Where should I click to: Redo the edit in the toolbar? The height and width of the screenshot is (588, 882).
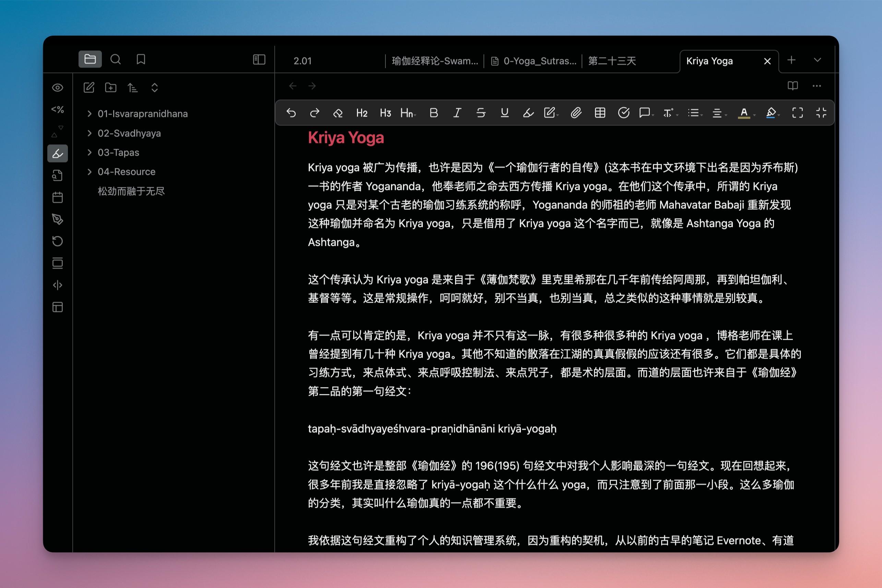(x=314, y=112)
